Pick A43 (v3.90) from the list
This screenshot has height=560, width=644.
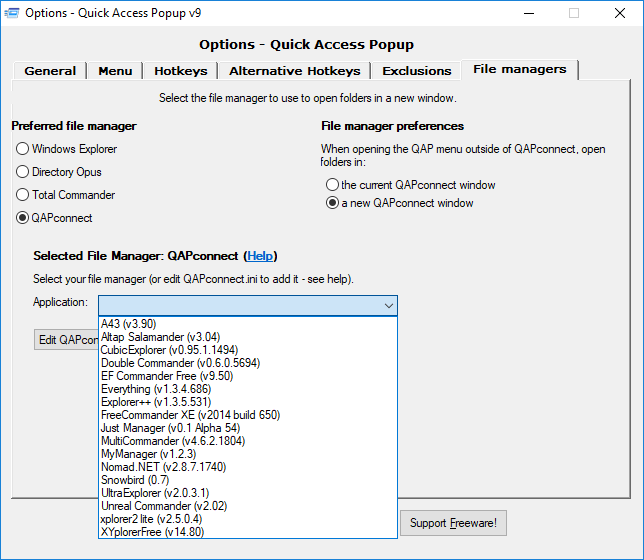[x=248, y=324]
